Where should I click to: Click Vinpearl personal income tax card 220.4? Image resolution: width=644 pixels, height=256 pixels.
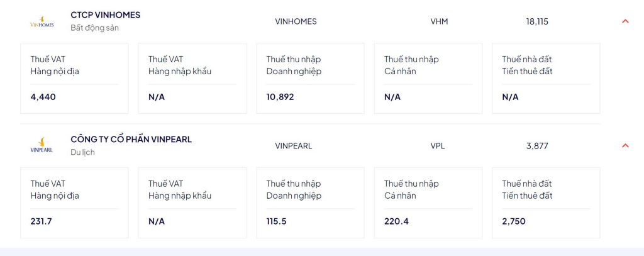click(428, 203)
